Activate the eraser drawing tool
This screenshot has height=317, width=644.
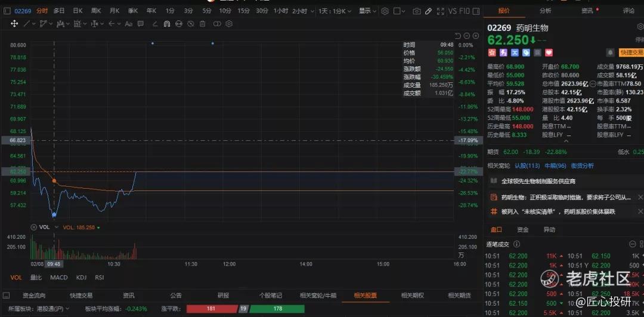[x=155, y=24]
